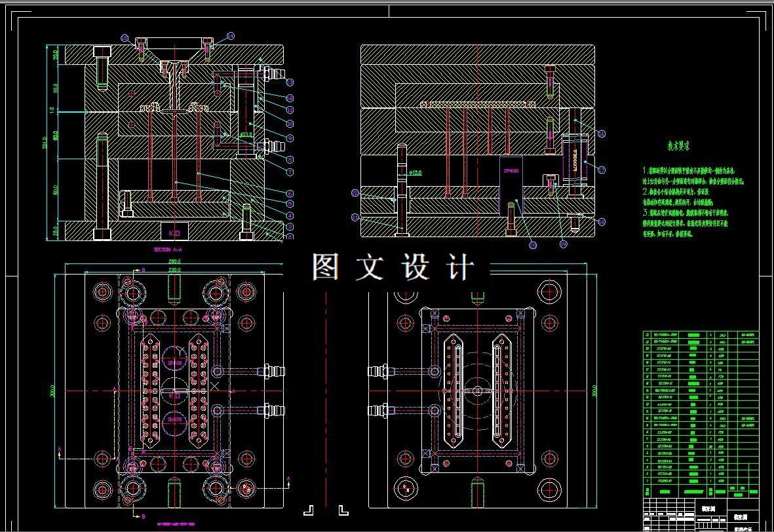
Task: Click part balloon number 14
Action: (231, 36)
